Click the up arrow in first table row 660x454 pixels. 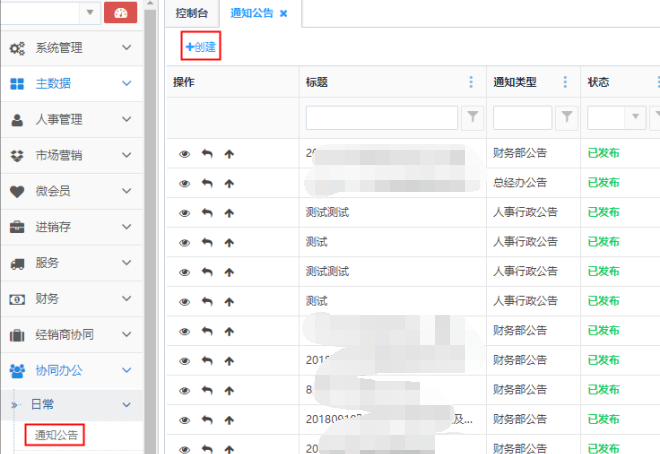pyautogui.click(x=229, y=154)
